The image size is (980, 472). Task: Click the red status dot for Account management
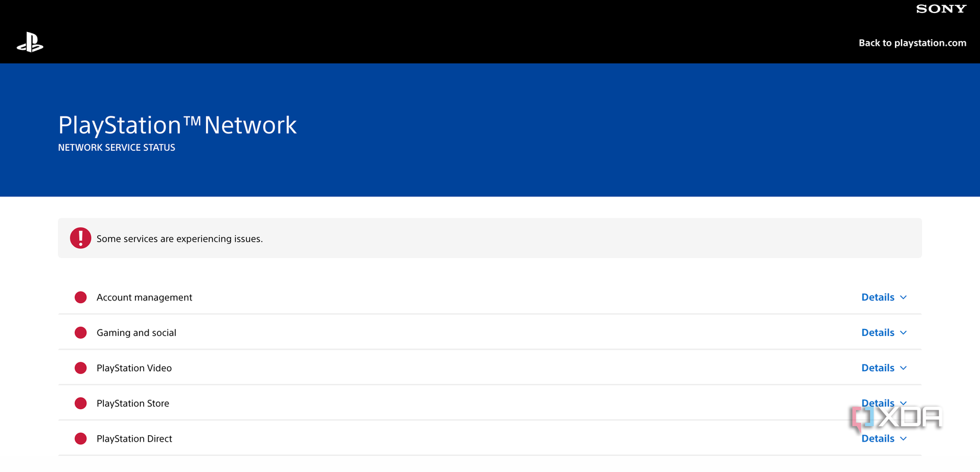pos(80,297)
